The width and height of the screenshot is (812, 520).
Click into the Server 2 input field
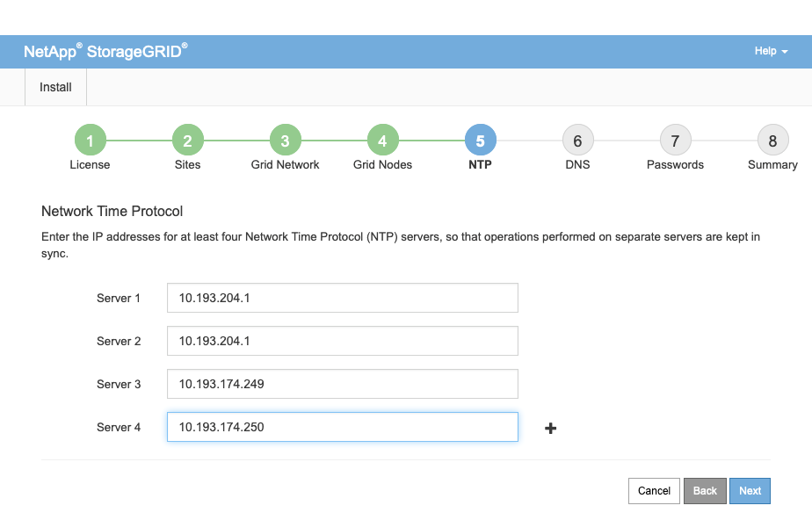click(342, 341)
